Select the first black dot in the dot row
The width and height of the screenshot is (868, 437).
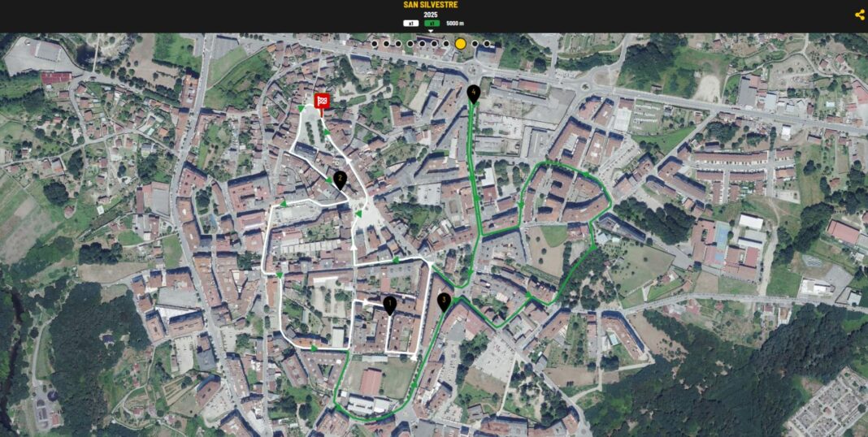coord(375,44)
